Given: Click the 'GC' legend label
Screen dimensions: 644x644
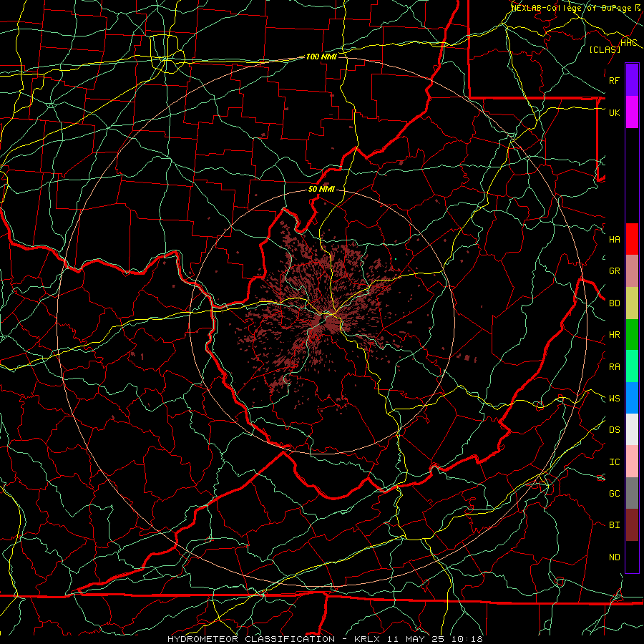Looking at the screenshot, I should (x=614, y=494).
